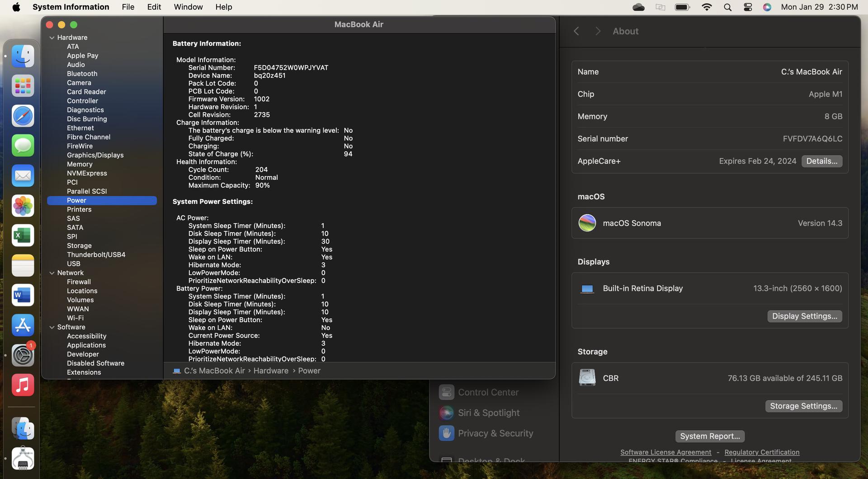Click CBR storage disk icon
The image size is (868, 479).
click(x=587, y=378)
